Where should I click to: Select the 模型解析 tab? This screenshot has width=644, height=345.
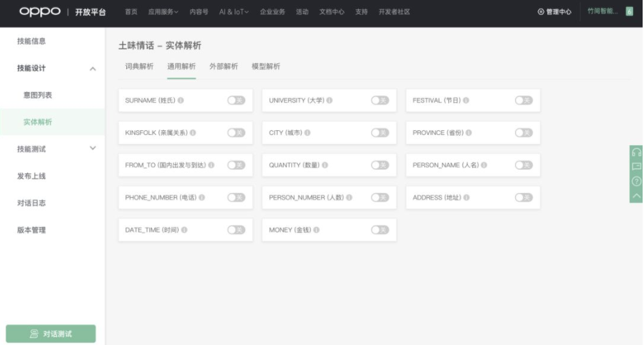(x=265, y=66)
